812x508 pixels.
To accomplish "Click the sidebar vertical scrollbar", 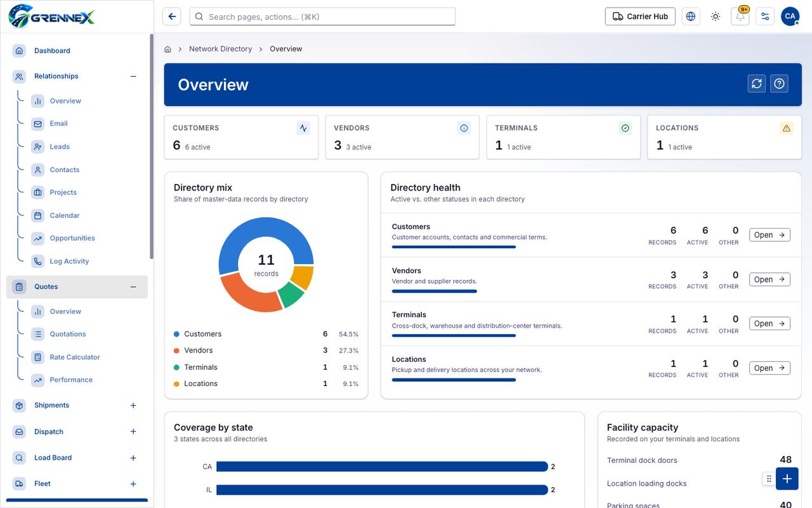I will (x=151, y=146).
